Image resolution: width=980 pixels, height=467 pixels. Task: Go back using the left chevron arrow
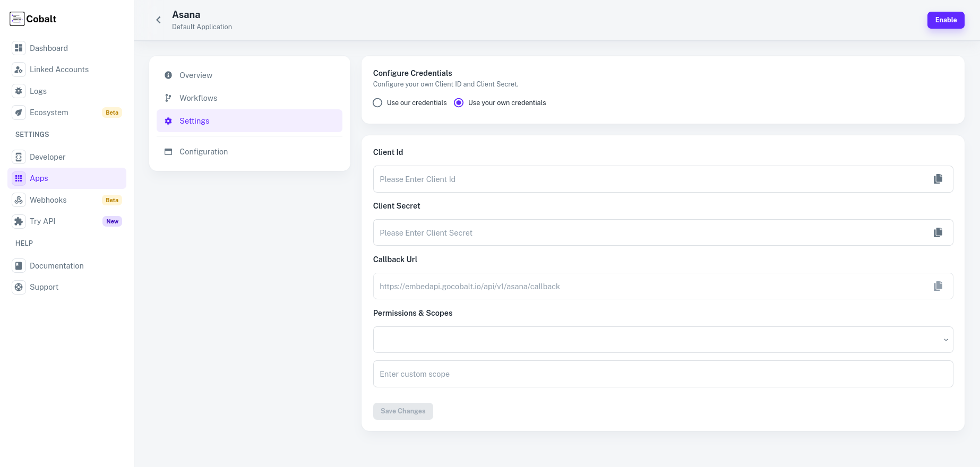tap(158, 20)
